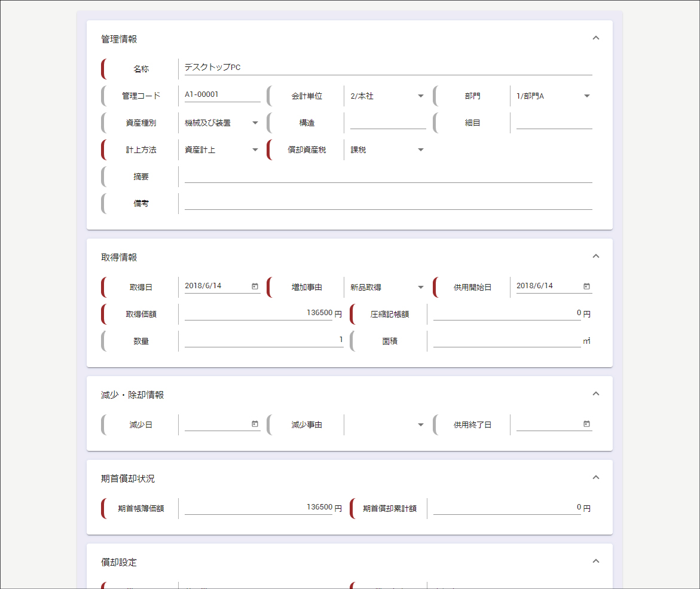Screen dimensions: 700x589
Task: Collapse the 償却設定 section
Action: (595, 561)
